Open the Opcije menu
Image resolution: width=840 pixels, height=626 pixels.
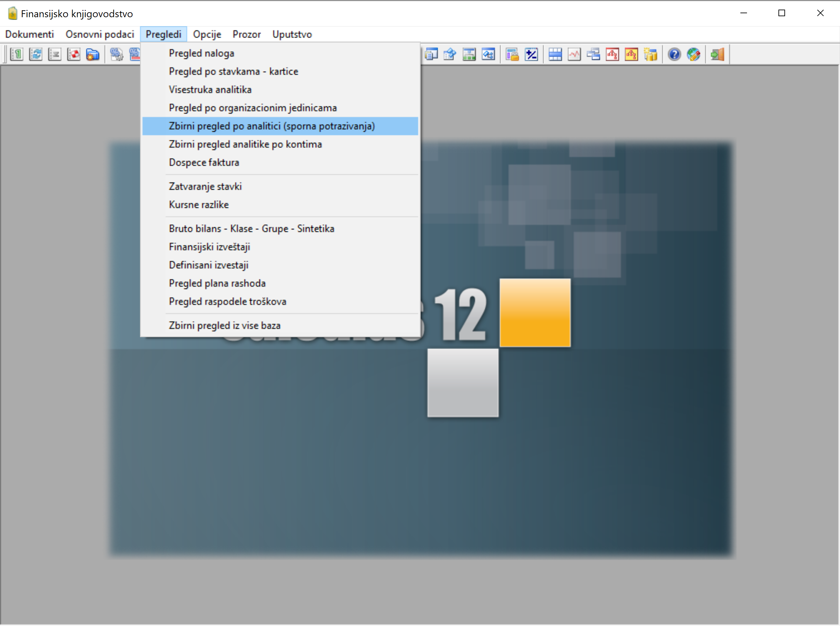tap(207, 34)
